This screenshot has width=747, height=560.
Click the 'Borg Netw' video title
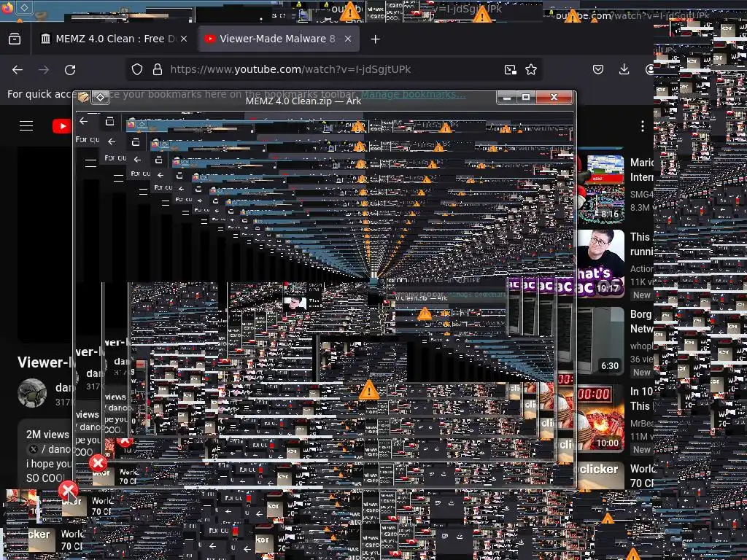point(640,322)
